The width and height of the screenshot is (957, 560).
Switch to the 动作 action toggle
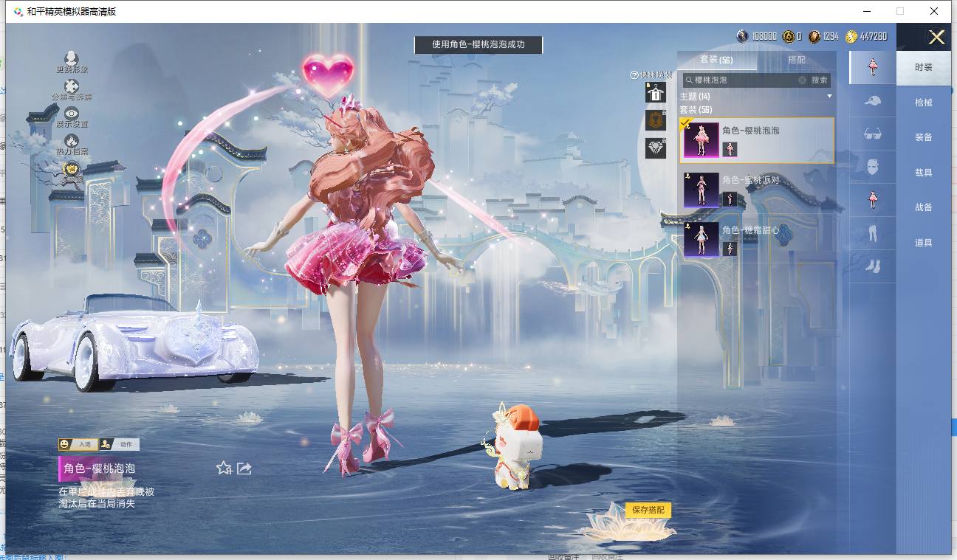(x=120, y=444)
